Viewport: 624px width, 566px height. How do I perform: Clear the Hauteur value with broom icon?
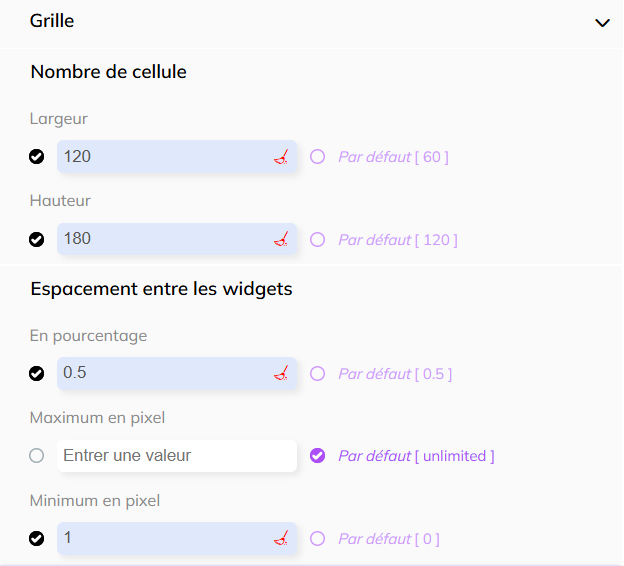pos(281,239)
